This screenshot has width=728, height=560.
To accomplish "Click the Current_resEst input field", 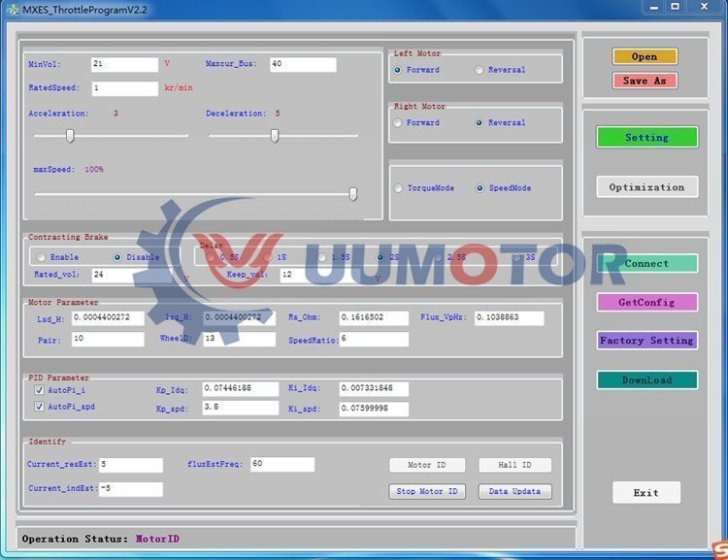I will (x=131, y=465).
